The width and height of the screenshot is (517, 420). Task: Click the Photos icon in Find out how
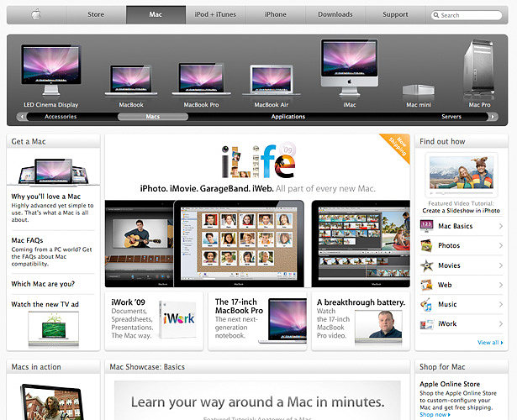click(x=427, y=246)
